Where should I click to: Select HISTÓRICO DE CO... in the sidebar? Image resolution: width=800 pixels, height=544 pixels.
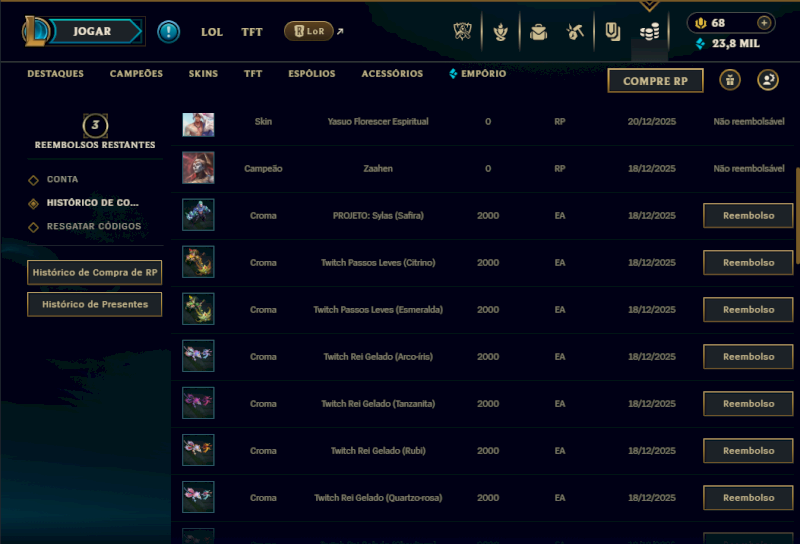click(92, 203)
